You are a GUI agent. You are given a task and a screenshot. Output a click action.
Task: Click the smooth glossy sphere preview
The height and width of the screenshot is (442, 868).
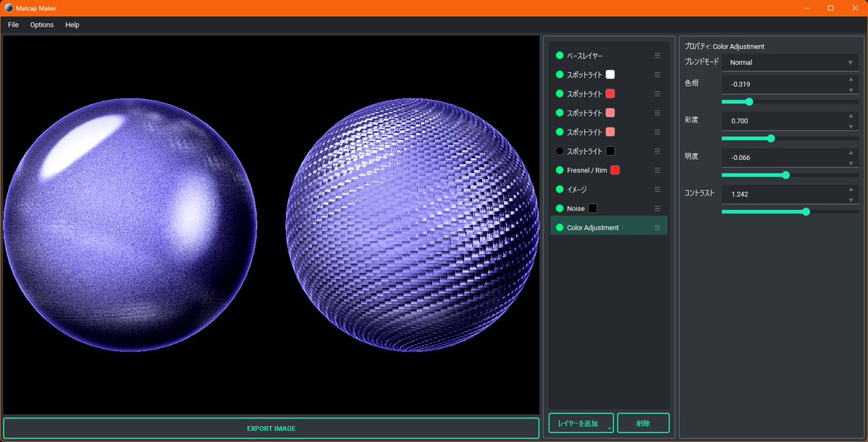coord(130,224)
